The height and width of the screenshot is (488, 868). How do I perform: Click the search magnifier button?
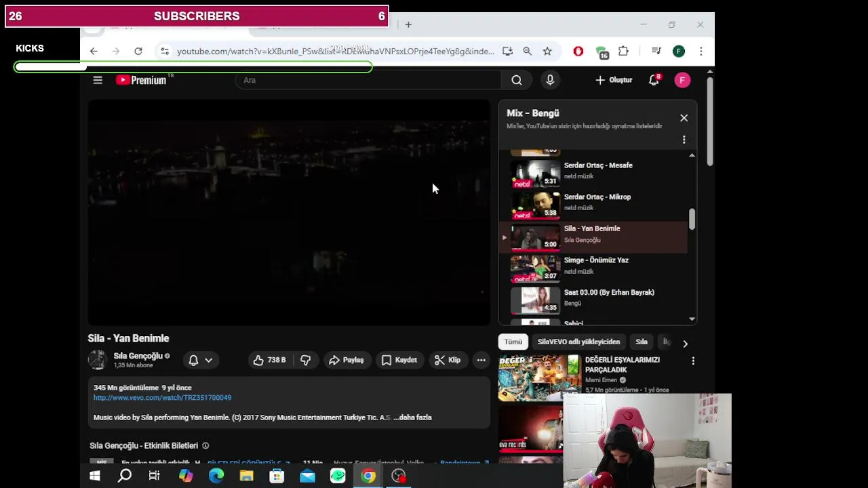click(517, 80)
